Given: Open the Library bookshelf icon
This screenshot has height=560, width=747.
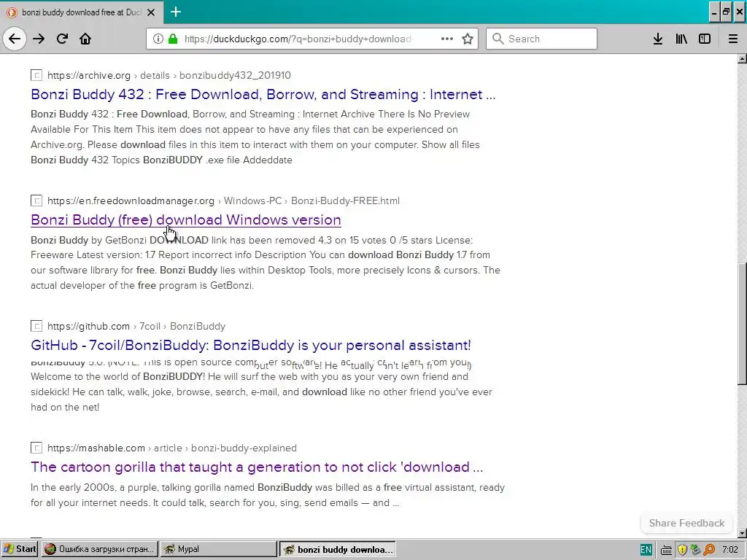Looking at the screenshot, I should pyautogui.click(x=681, y=39).
